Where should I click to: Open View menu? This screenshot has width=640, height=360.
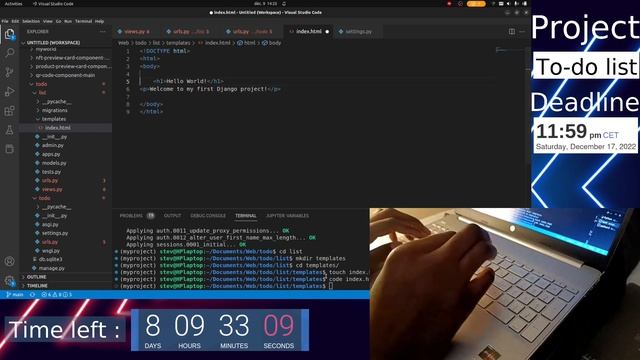[x=48, y=21]
